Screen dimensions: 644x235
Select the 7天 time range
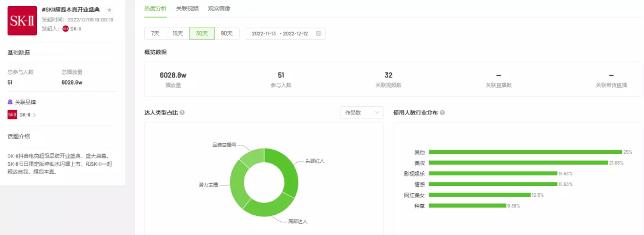(x=155, y=33)
